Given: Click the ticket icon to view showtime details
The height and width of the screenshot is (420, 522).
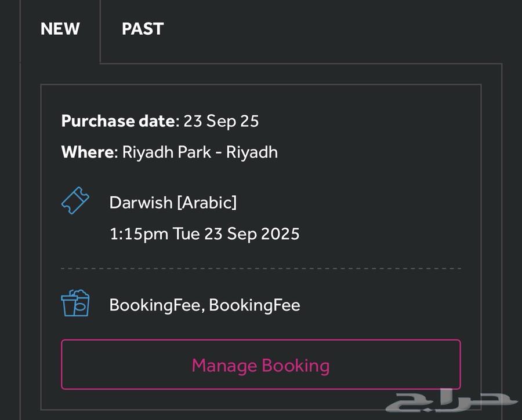Looking at the screenshot, I should click(x=75, y=202).
